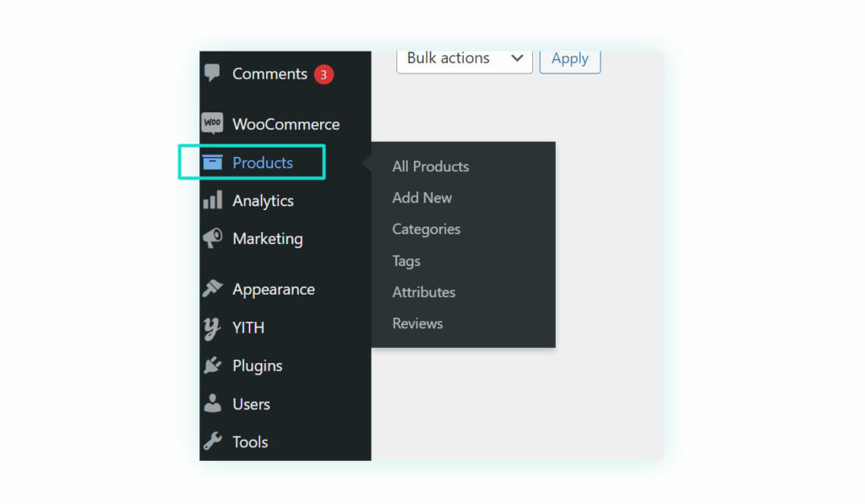865x504 pixels.
Task: Open the WooCommerce menu label
Action: tap(286, 124)
